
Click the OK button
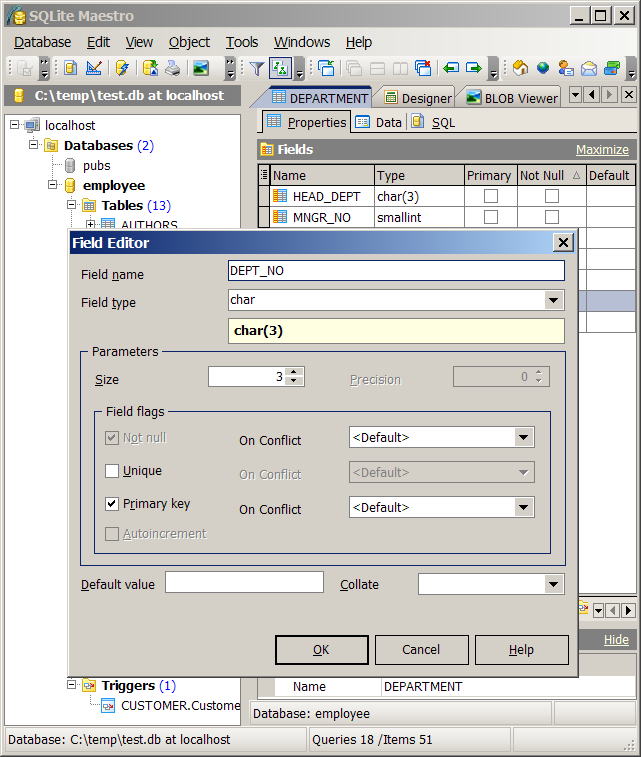[x=322, y=650]
